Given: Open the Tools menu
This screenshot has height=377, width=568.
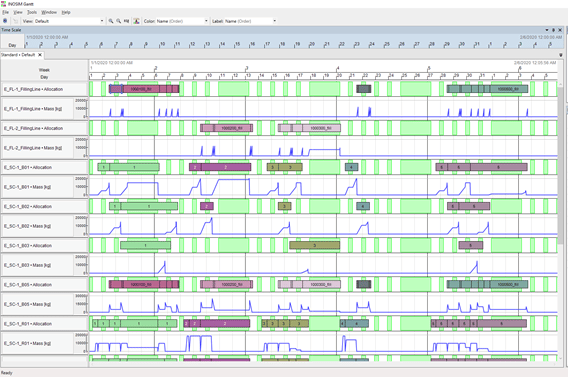Looking at the screenshot, I should click(32, 12).
